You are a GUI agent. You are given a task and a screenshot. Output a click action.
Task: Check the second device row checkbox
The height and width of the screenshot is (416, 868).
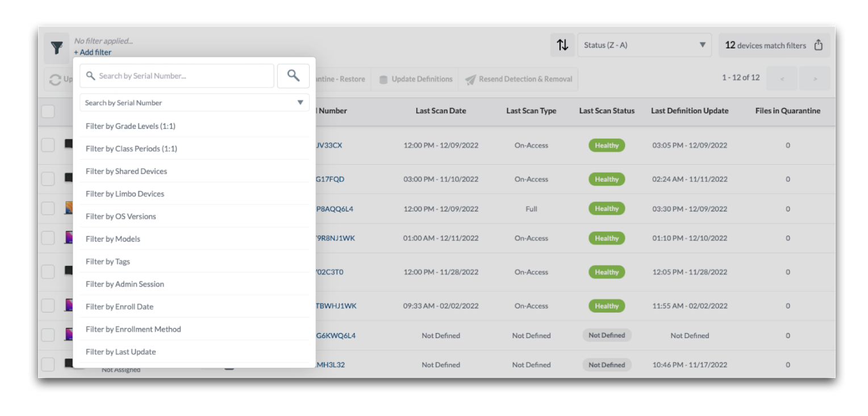tap(48, 179)
